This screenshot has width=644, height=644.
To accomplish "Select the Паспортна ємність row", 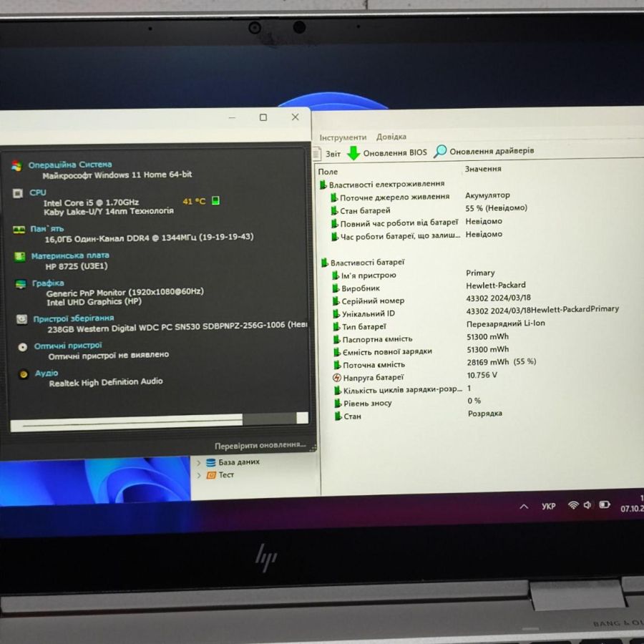I will point(421,338).
